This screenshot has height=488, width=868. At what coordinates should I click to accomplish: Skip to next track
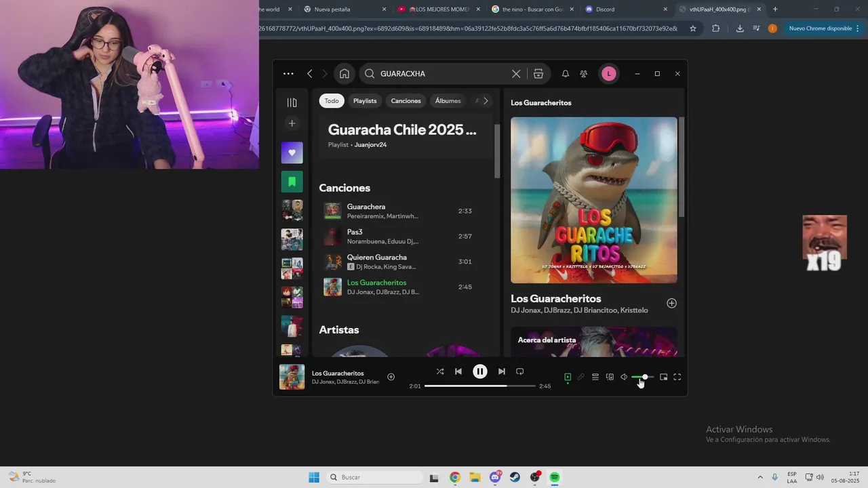tap(502, 371)
